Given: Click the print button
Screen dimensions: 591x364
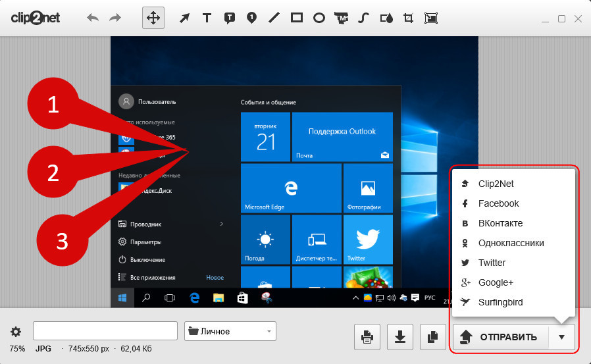Looking at the screenshot, I should click(367, 337).
